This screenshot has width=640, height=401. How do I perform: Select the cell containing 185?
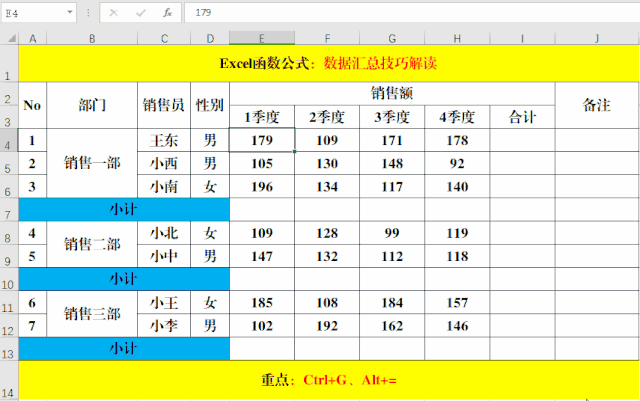click(262, 303)
